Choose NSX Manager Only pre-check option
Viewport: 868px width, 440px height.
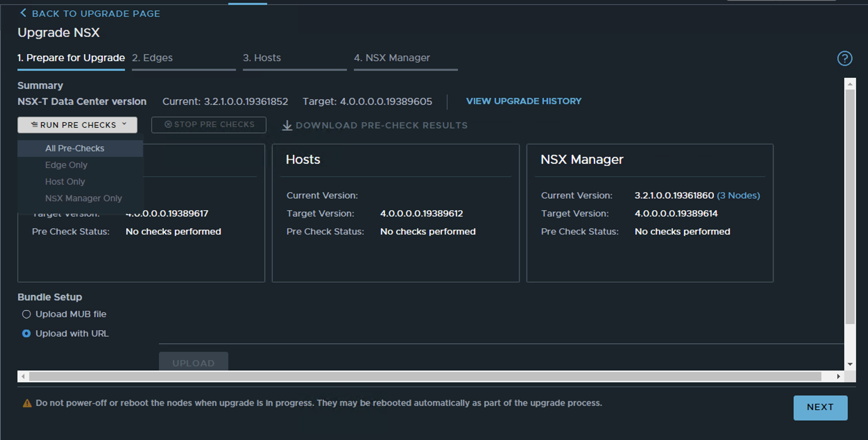click(x=83, y=198)
